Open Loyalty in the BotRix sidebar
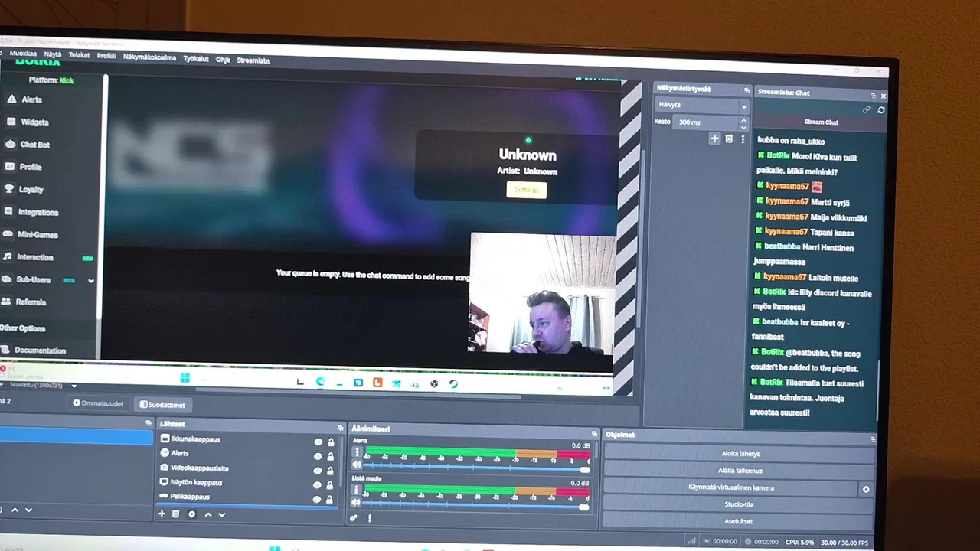This screenshot has height=551, width=980. click(x=31, y=189)
